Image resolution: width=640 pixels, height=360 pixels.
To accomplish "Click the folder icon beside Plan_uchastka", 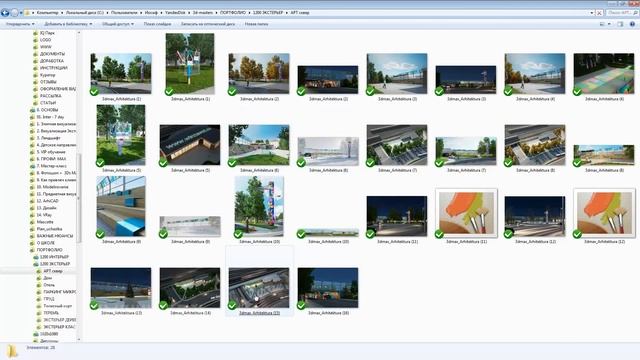I will pyautogui.click(x=32, y=229).
